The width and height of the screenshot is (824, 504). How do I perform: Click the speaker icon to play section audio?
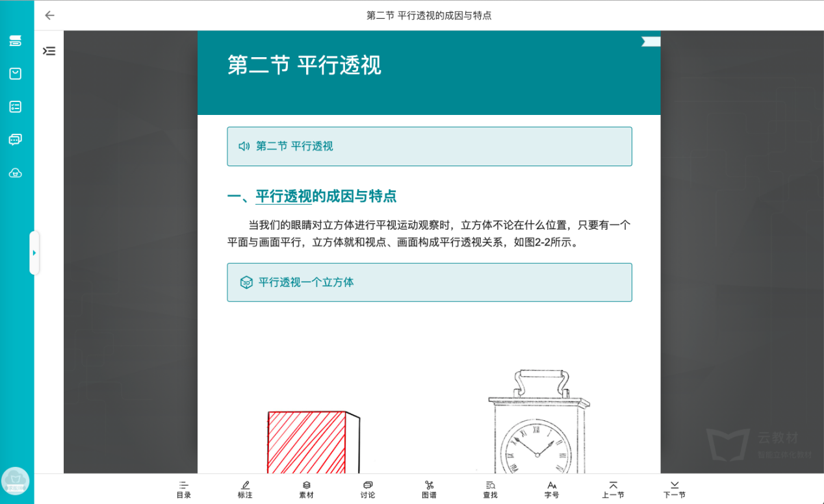click(x=243, y=146)
